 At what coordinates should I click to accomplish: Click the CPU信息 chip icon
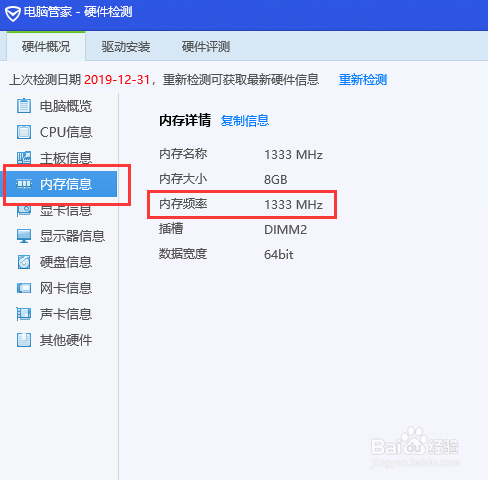pyautogui.click(x=24, y=132)
